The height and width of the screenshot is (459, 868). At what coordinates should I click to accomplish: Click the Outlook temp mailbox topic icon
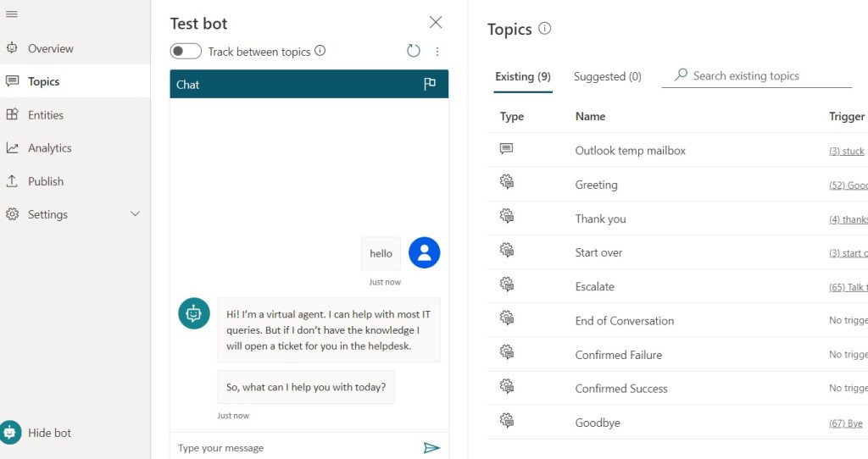point(507,149)
